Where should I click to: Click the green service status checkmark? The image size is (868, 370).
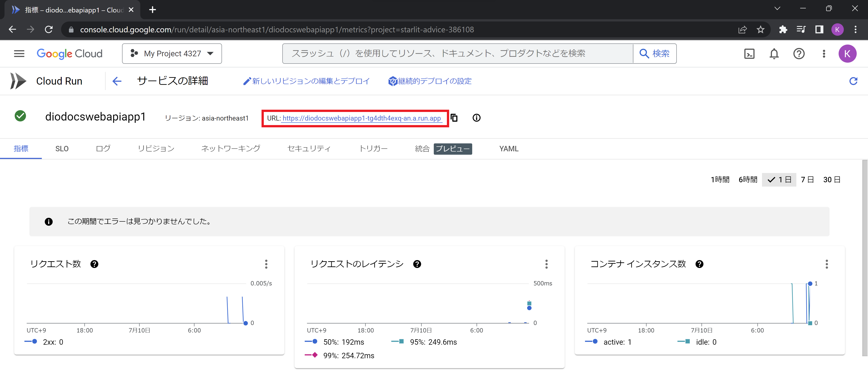pyautogui.click(x=21, y=116)
